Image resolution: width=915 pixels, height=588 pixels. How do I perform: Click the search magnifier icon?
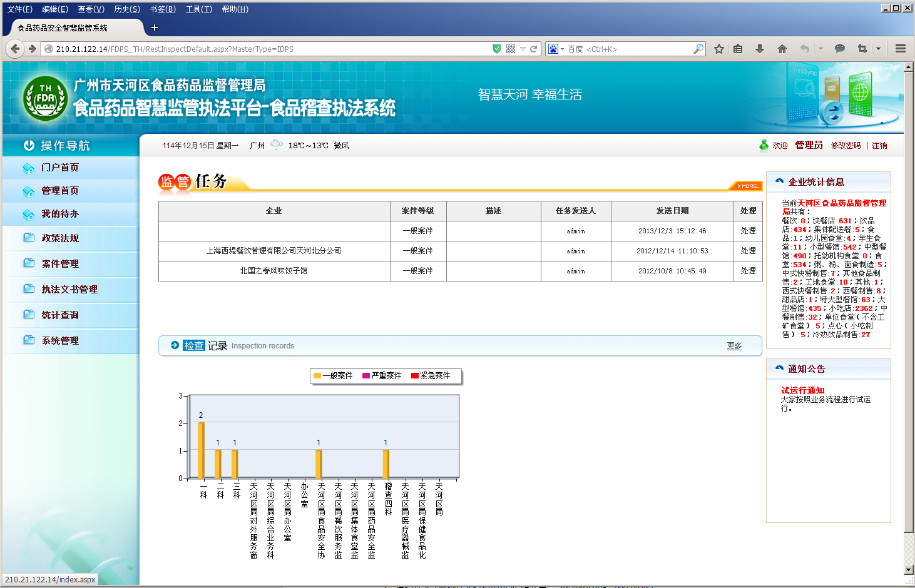tap(698, 49)
